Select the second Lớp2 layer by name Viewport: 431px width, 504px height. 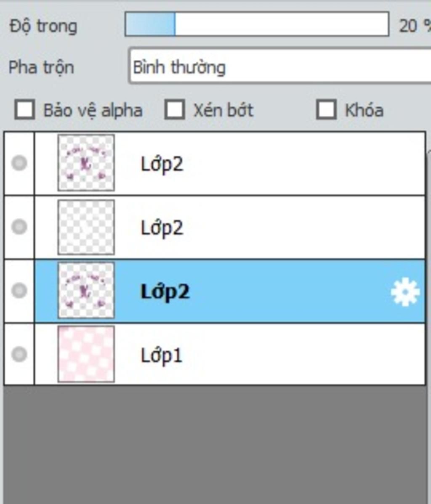tap(162, 228)
